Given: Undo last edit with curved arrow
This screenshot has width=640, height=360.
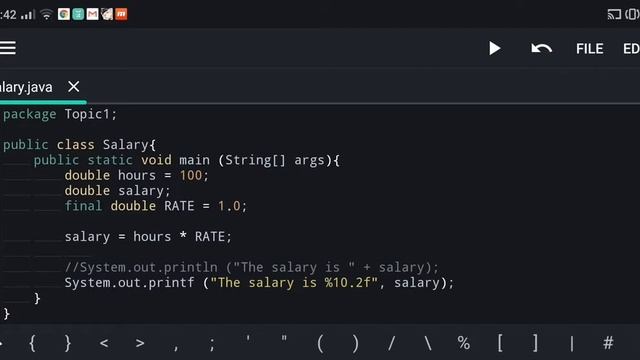Looking at the screenshot, I should coord(542,49).
